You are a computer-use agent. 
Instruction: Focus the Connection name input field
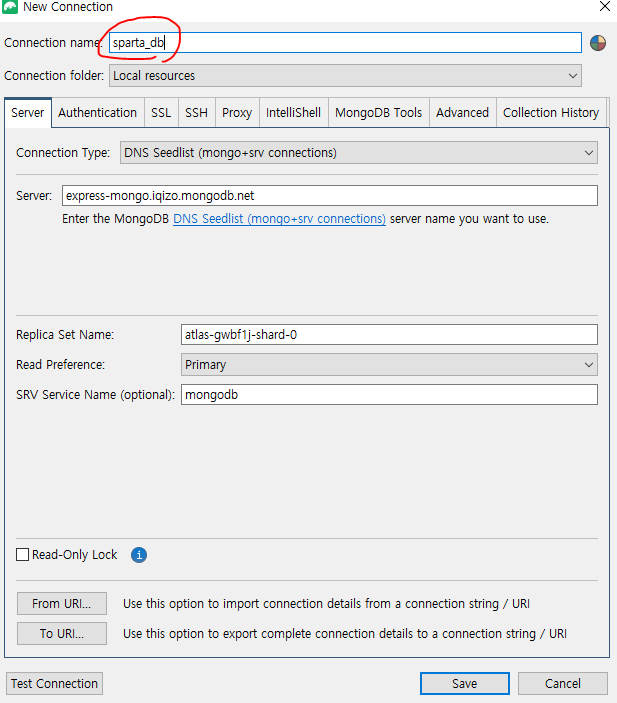345,43
